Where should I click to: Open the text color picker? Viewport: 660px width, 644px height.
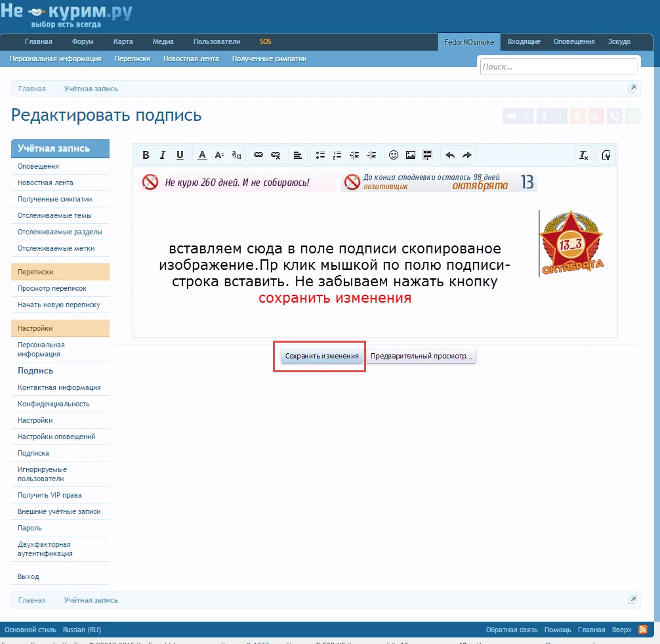pos(202,155)
